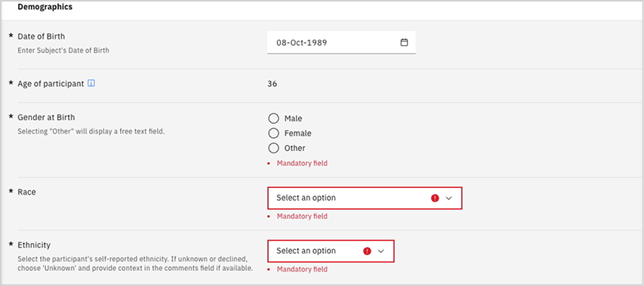Open the Race dropdown list

tap(365, 198)
